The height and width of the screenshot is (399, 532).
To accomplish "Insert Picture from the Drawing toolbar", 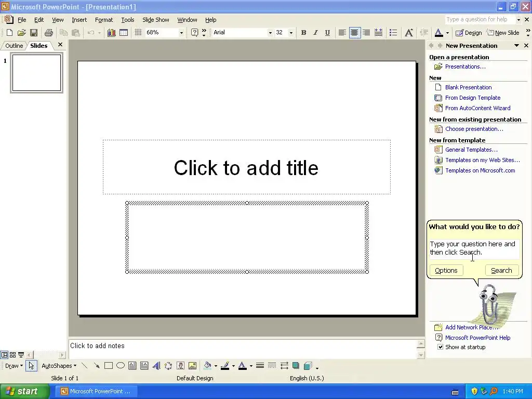I will pos(192,366).
